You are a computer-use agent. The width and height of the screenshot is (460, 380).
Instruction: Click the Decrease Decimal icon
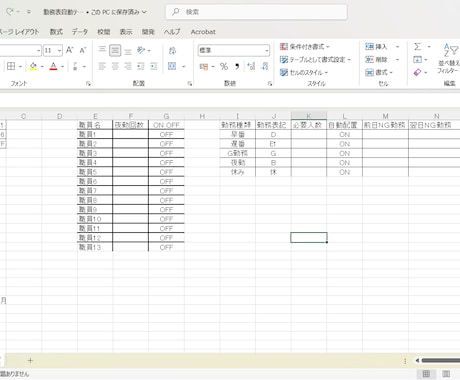(264, 66)
